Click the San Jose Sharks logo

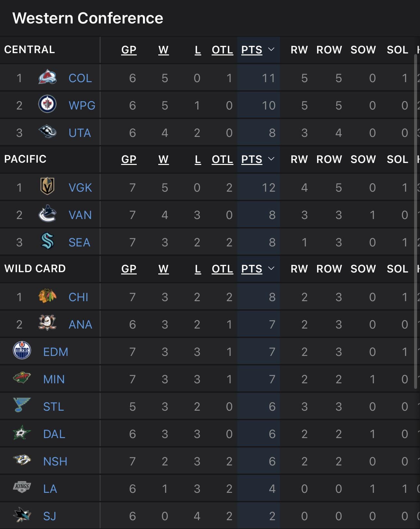point(22,515)
